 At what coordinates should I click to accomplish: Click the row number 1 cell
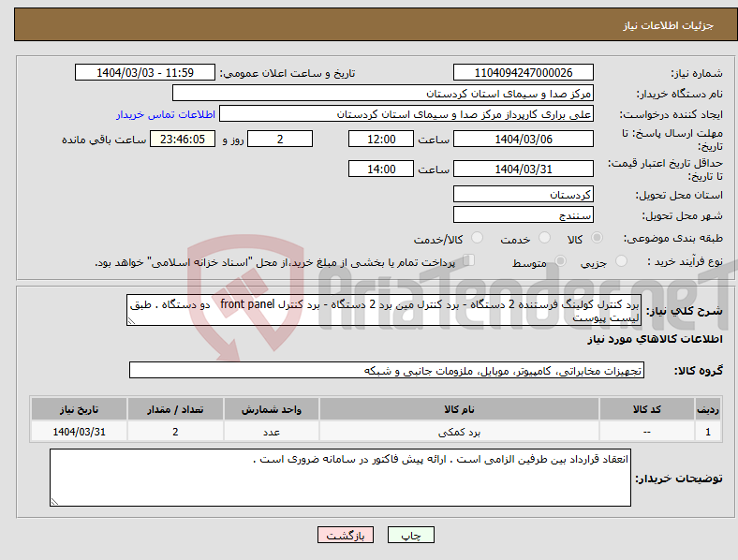click(x=708, y=432)
